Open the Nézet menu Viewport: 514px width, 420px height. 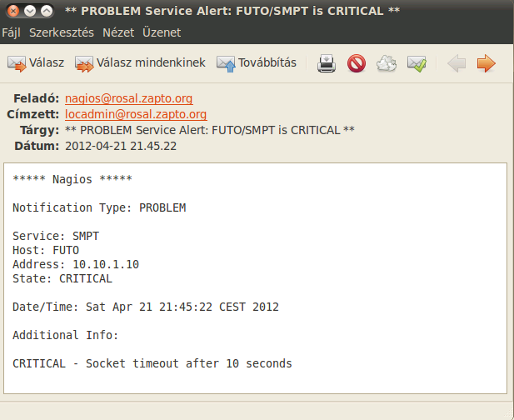[x=118, y=32]
